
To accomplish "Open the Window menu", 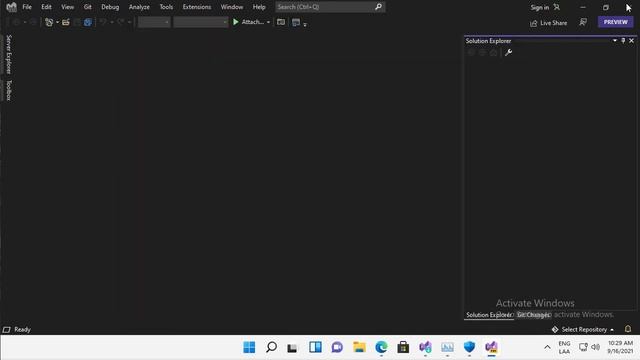I will [232, 7].
